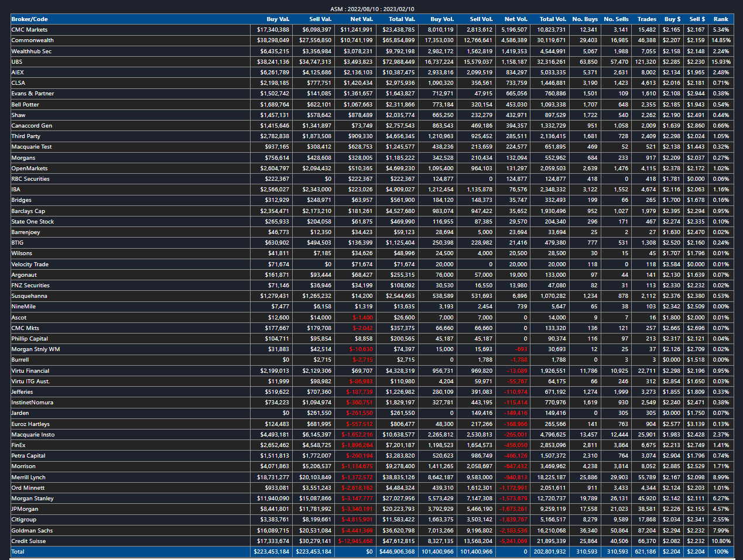Click UBS rank value 15.93%

click(x=721, y=61)
